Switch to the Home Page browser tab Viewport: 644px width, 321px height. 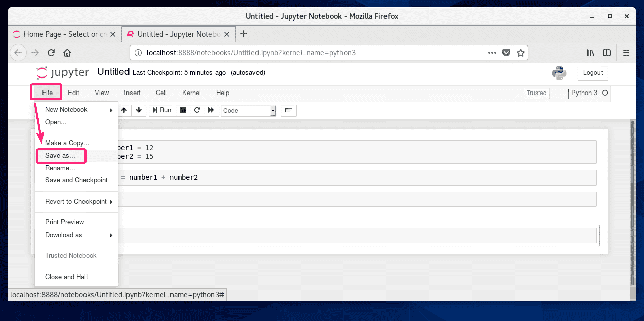pos(61,34)
